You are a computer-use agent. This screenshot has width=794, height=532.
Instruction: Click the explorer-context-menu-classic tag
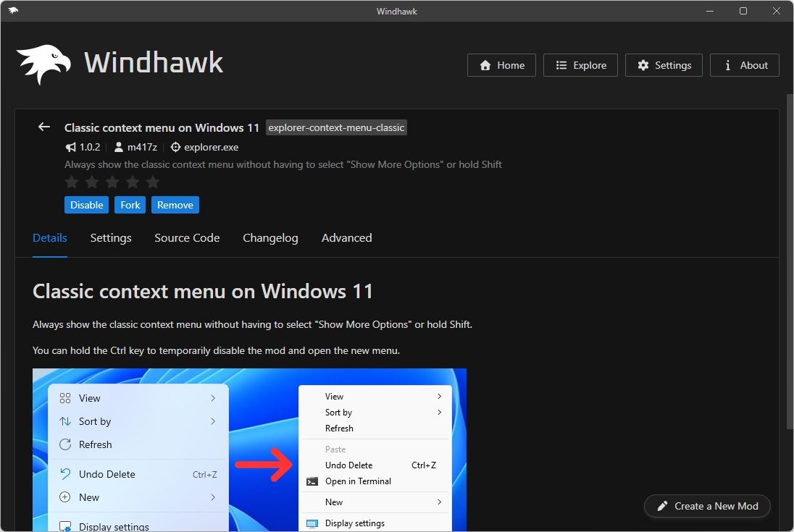coord(336,127)
